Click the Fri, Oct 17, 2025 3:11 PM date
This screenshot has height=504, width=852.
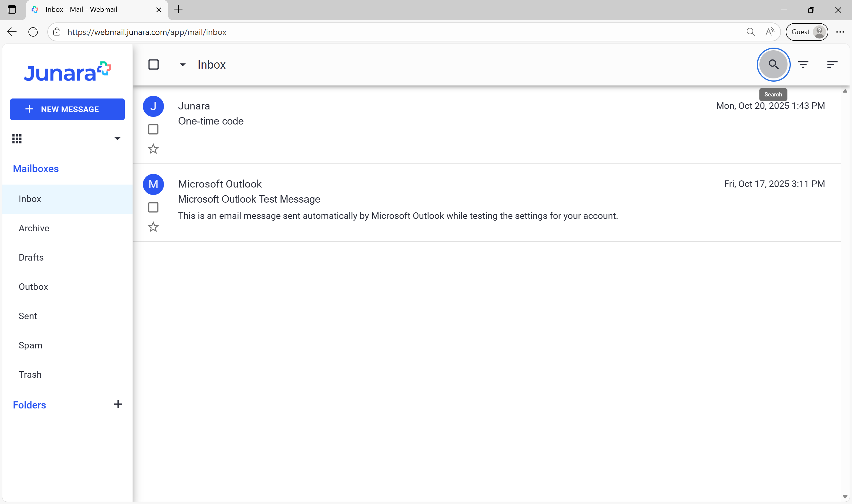[x=774, y=184]
